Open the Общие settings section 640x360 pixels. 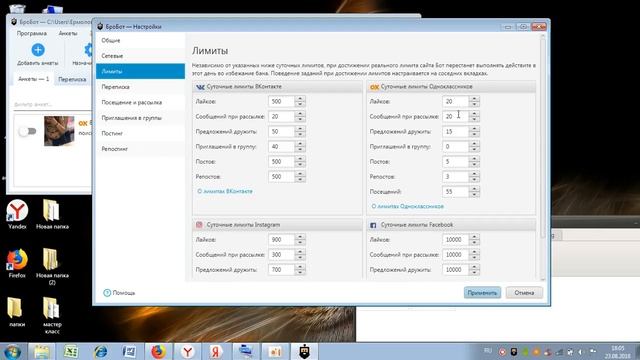(x=140, y=40)
